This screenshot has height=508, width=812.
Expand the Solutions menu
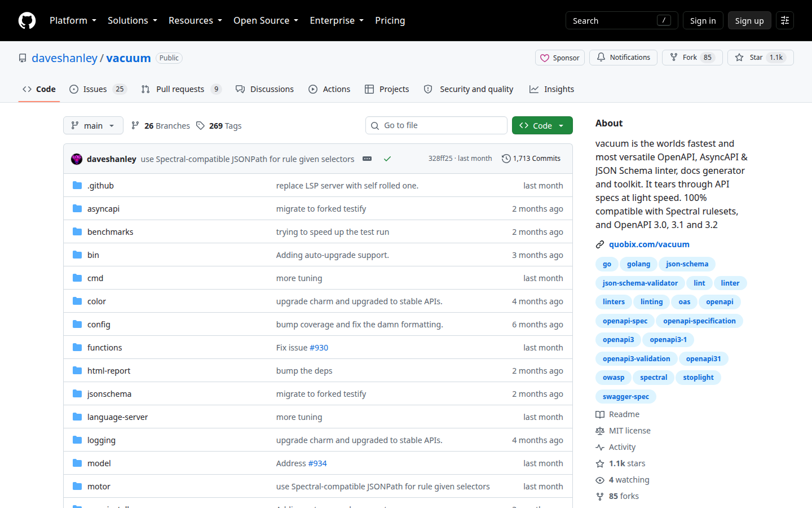pyautogui.click(x=133, y=20)
